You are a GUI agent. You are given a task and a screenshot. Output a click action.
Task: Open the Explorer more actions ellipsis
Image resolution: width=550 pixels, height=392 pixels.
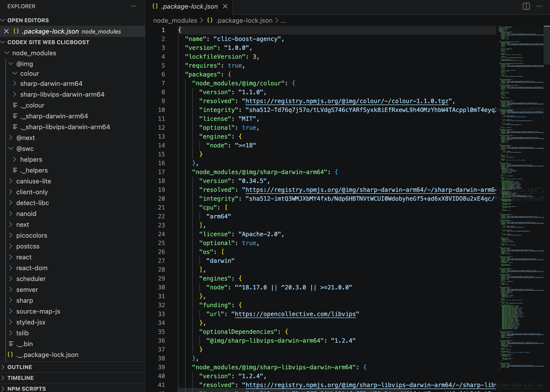click(133, 6)
